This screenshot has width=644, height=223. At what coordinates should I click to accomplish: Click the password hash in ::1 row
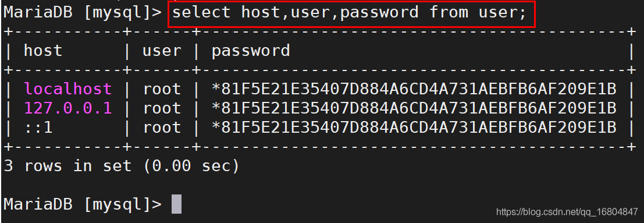[414, 128]
